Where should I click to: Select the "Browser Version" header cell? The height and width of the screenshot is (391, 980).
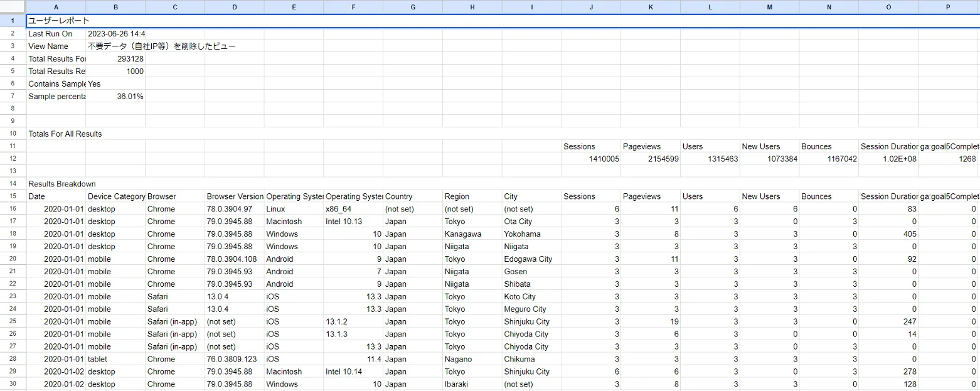[234, 196]
